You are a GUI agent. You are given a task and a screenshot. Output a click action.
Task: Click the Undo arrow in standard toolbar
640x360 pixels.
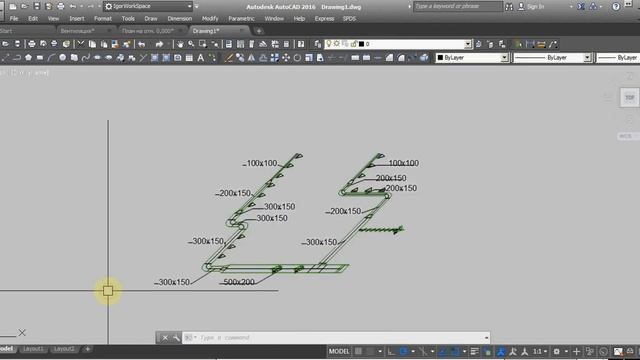coord(142,44)
